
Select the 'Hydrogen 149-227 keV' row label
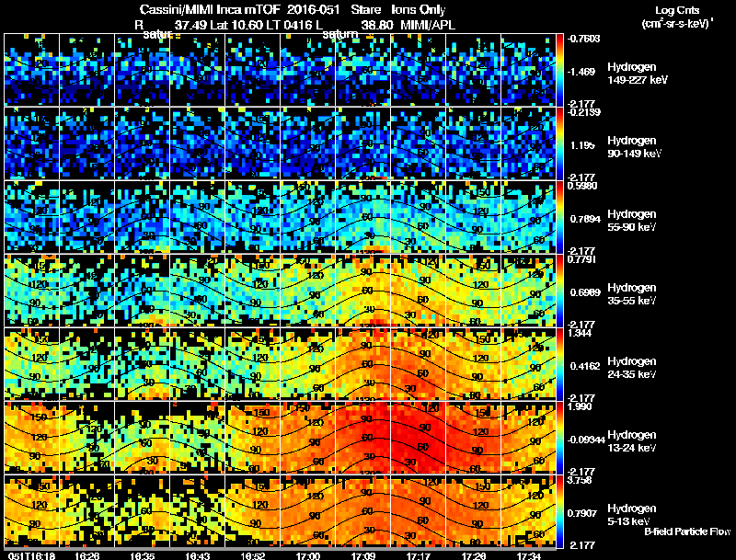(638, 74)
